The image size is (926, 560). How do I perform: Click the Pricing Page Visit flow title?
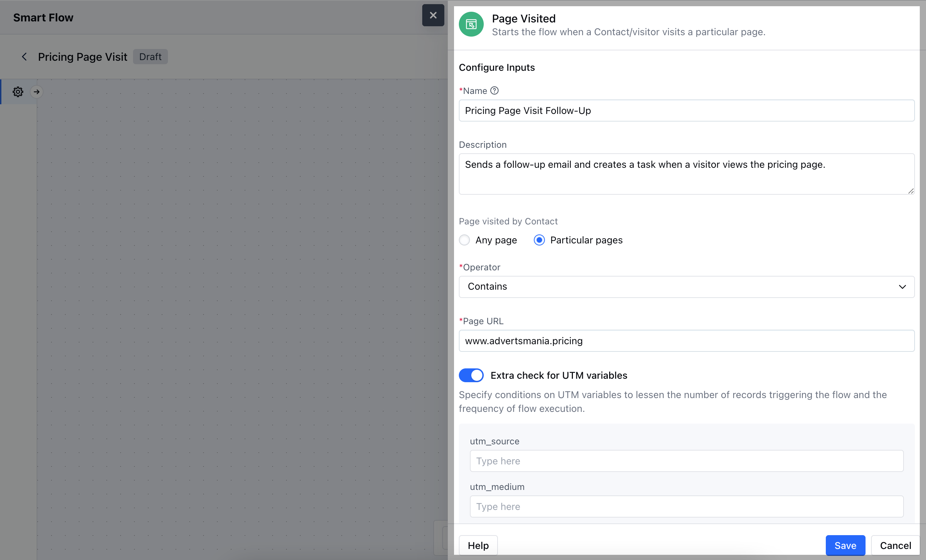pos(83,57)
